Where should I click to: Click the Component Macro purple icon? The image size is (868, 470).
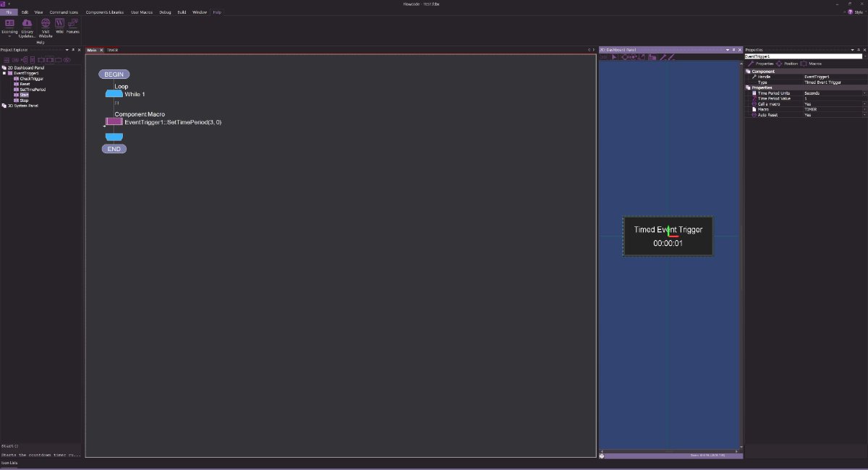[114, 121]
